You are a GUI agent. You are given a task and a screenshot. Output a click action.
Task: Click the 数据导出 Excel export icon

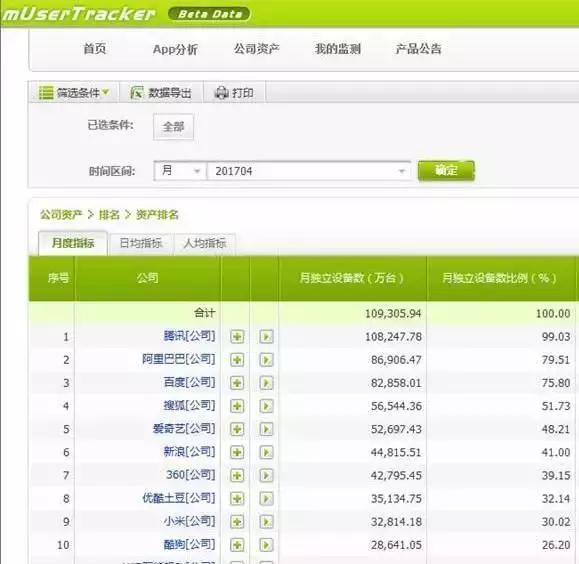[x=137, y=92]
